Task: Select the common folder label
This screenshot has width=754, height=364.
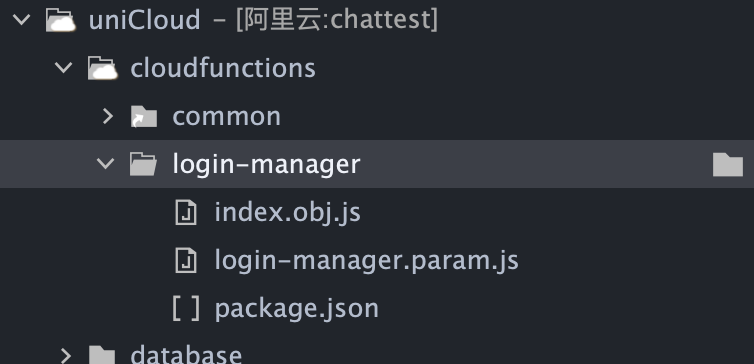Action: 226,117
